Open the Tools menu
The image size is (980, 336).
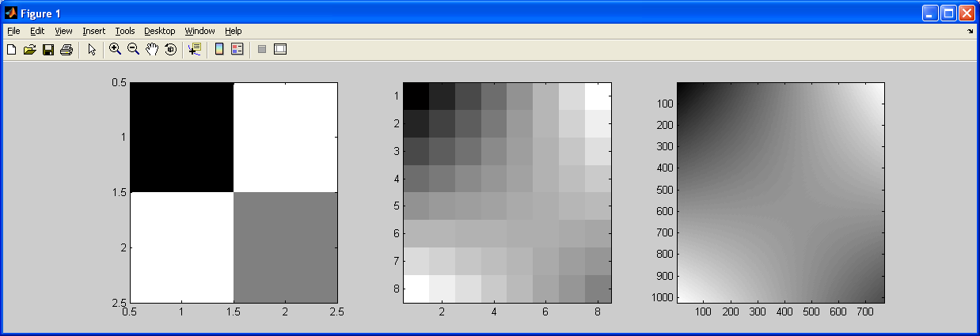click(125, 31)
